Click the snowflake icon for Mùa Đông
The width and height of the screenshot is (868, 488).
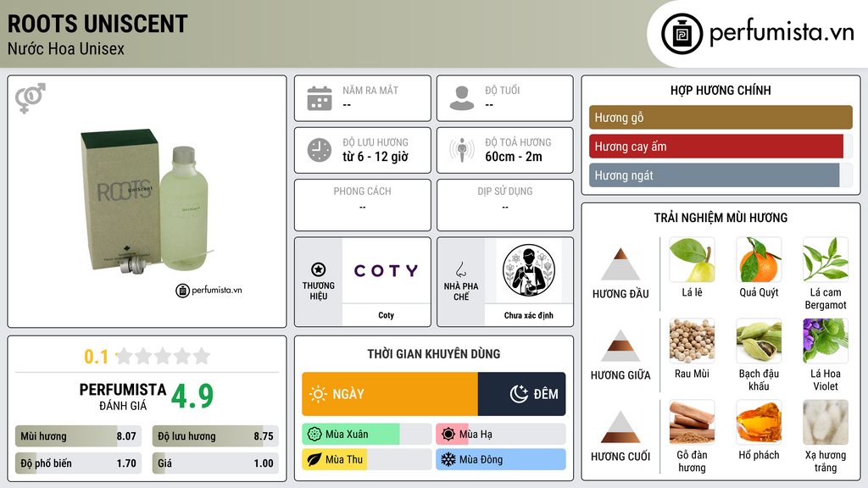click(x=448, y=459)
